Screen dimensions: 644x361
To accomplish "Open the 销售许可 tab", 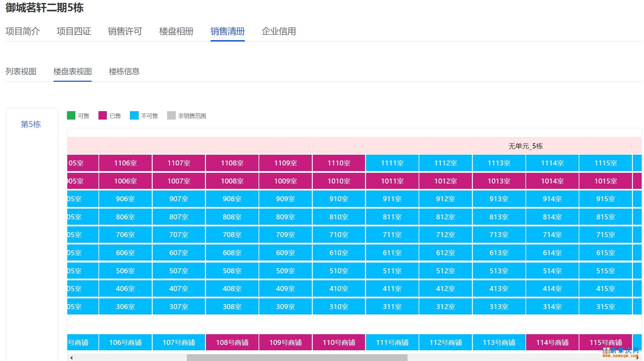I will click(x=125, y=31).
